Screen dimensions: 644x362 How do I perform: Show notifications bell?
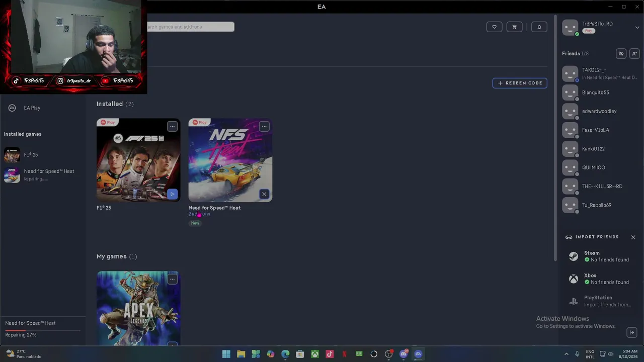(539, 27)
